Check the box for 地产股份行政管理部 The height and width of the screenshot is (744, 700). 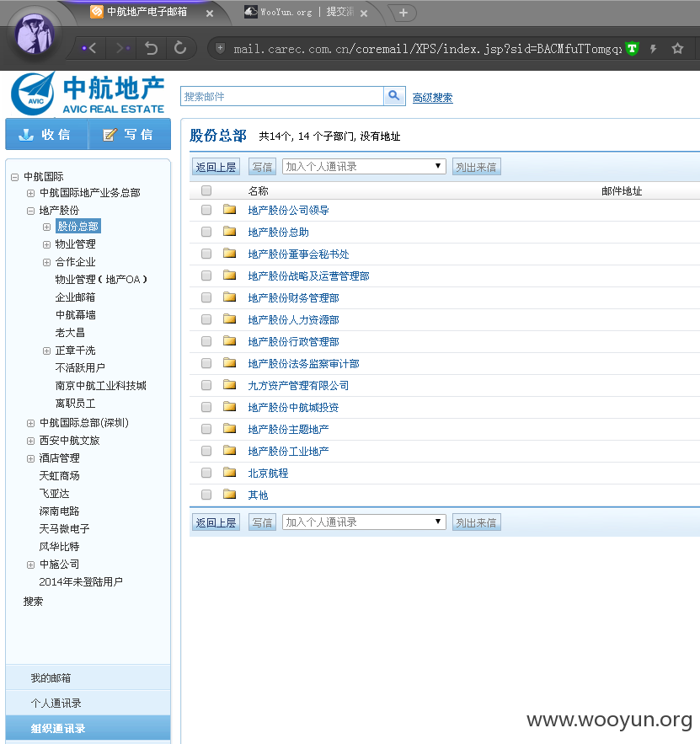[x=206, y=341]
